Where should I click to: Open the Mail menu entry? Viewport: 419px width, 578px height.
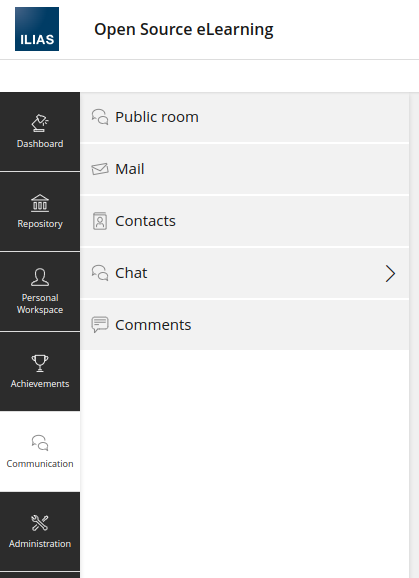tap(245, 169)
